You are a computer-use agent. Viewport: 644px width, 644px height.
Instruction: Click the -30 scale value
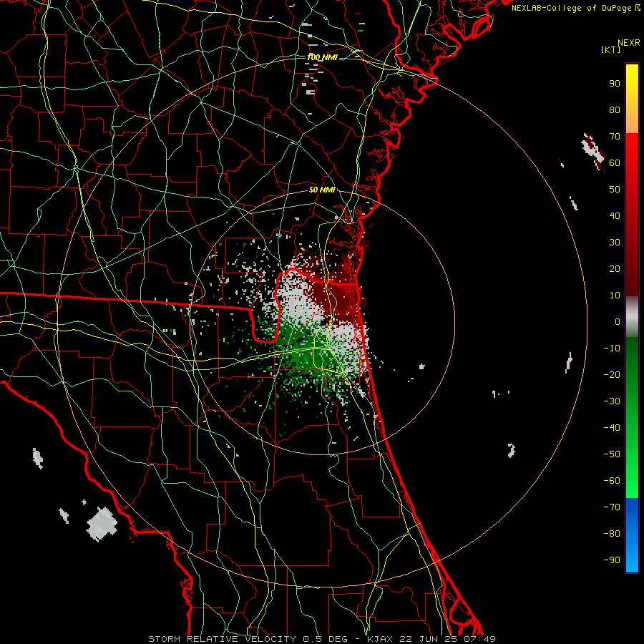tap(612, 401)
